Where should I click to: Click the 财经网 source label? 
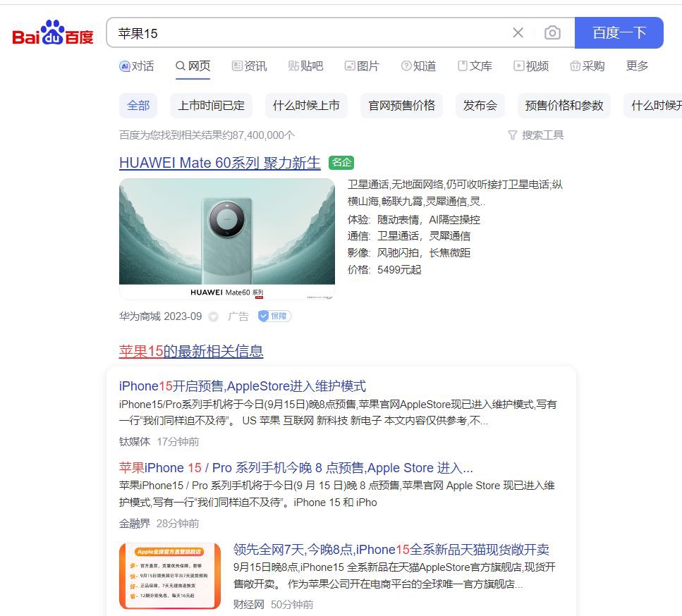click(x=248, y=605)
